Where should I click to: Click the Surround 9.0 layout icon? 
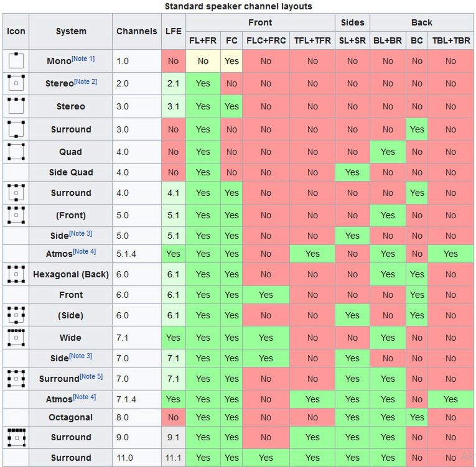pos(16,437)
